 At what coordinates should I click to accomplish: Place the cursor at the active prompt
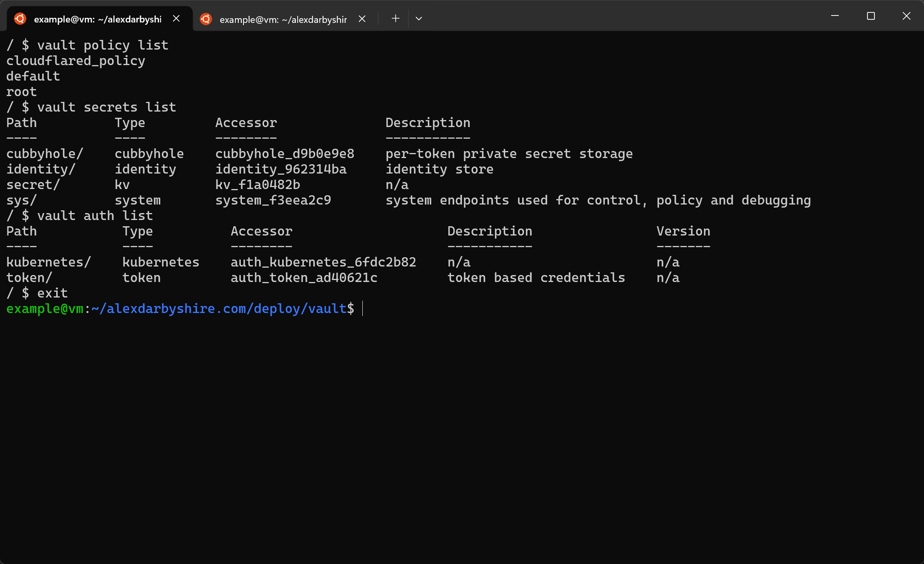[x=363, y=309]
